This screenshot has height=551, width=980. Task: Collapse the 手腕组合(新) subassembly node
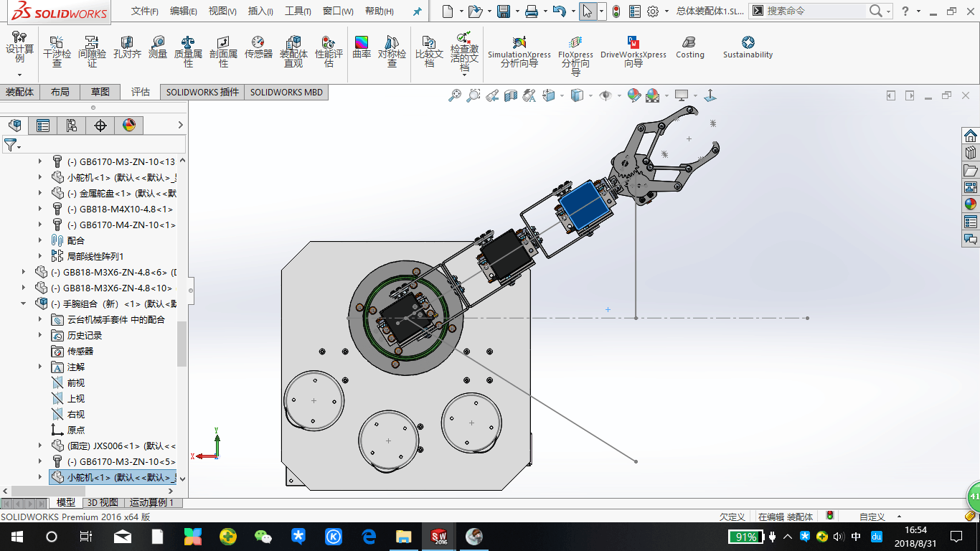pyautogui.click(x=24, y=303)
